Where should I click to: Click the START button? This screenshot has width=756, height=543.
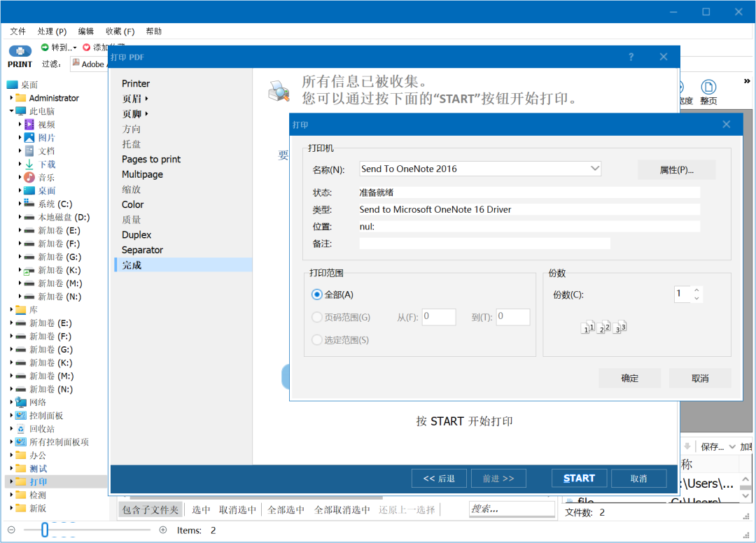579,479
